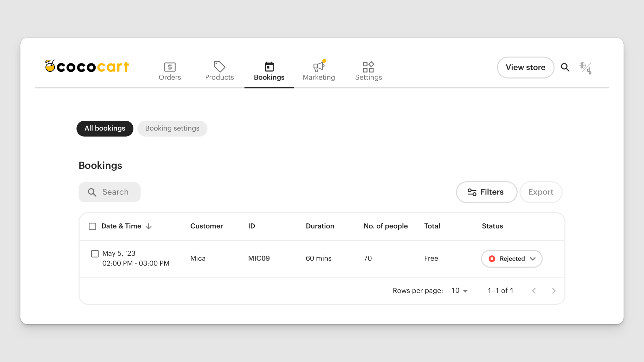Image resolution: width=644 pixels, height=362 pixels.
Task: Open Settings from the navigation icons
Action: tap(368, 67)
